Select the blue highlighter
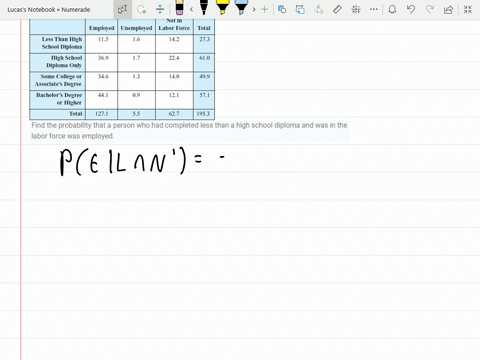This screenshot has height=360, width=480. point(241,8)
